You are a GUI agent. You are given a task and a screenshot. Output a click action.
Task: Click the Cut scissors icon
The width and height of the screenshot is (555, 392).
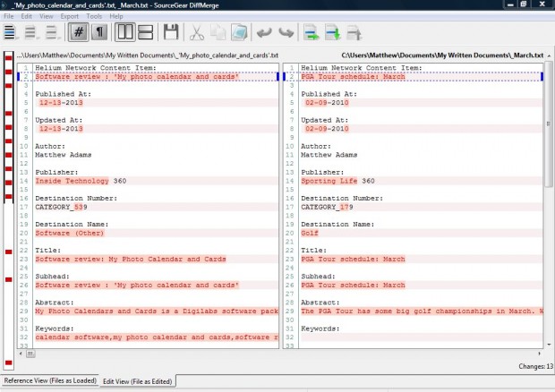click(197, 32)
